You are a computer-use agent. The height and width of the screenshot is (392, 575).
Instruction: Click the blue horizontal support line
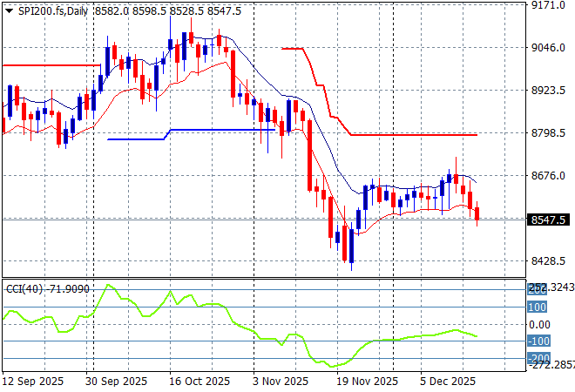[218, 131]
